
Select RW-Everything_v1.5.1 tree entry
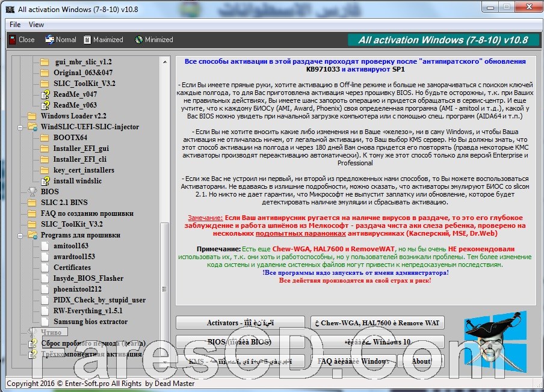(x=88, y=311)
